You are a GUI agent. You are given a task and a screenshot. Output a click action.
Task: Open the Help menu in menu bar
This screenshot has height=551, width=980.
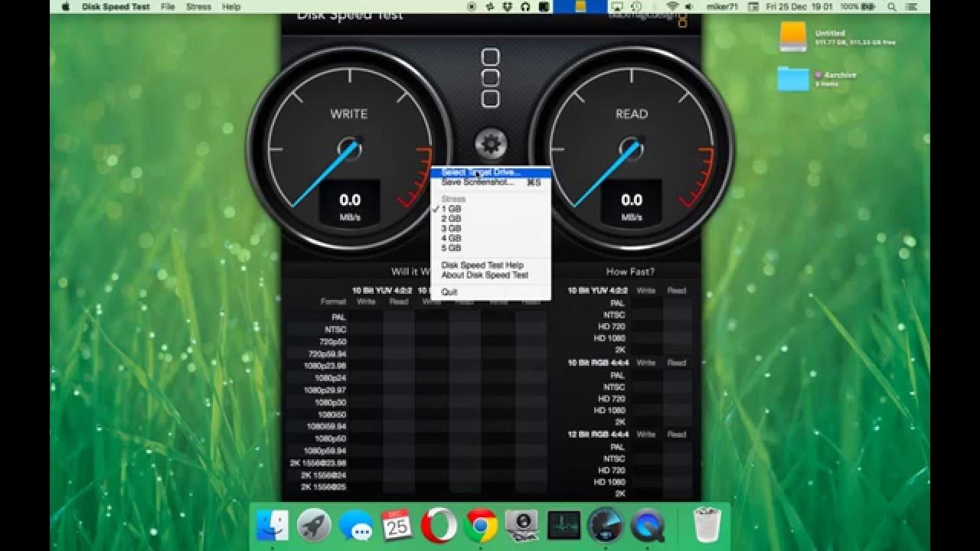(231, 7)
